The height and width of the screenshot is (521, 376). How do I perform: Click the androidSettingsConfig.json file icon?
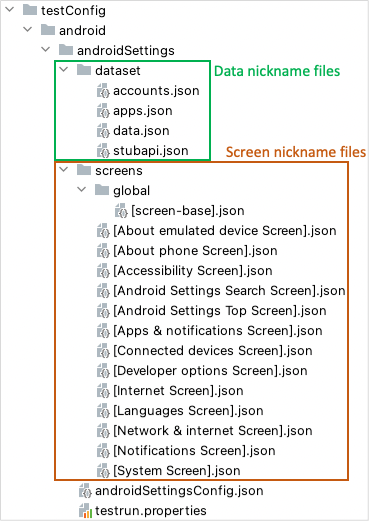85,491
